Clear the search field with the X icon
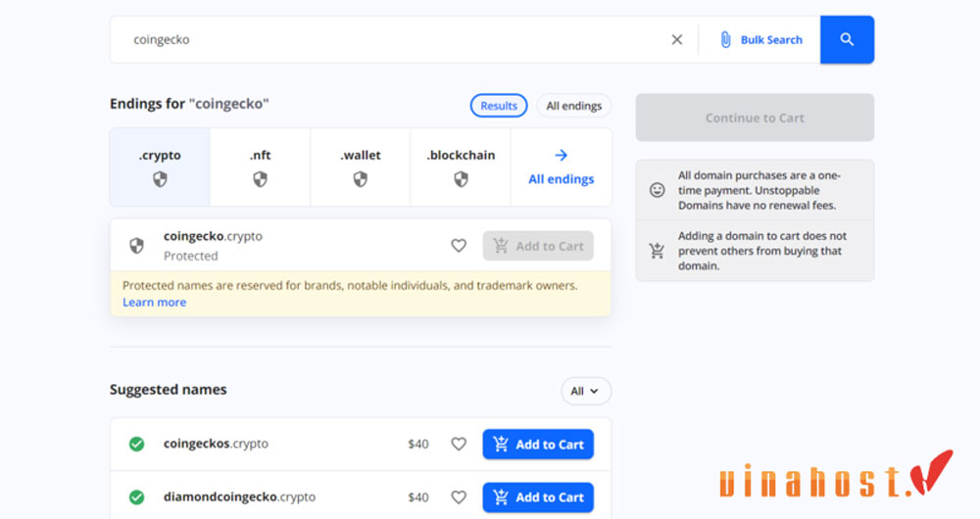 [x=676, y=40]
